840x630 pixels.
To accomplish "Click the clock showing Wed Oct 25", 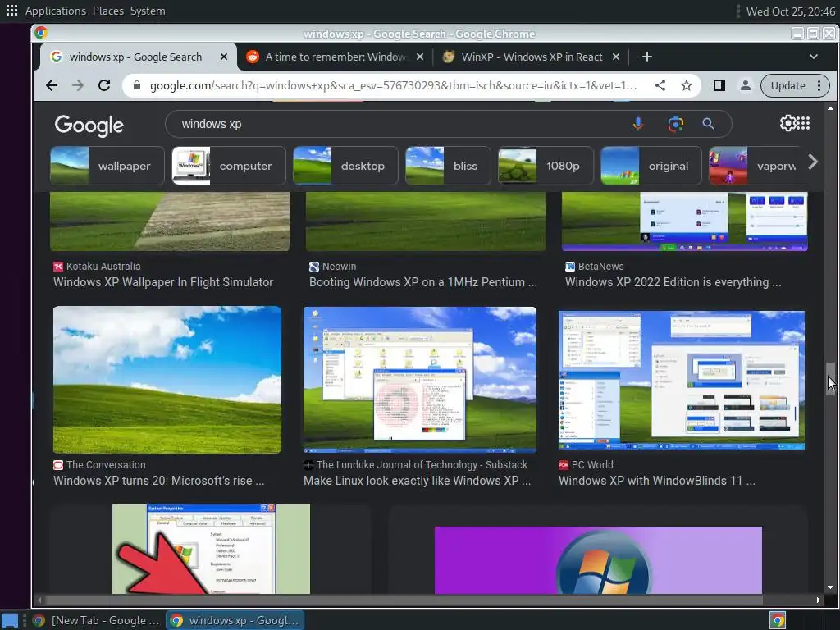I will click(791, 11).
